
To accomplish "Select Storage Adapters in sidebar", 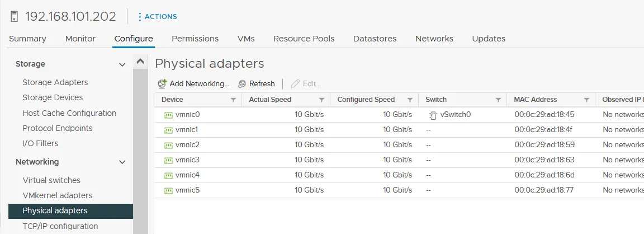I will (x=55, y=82).
